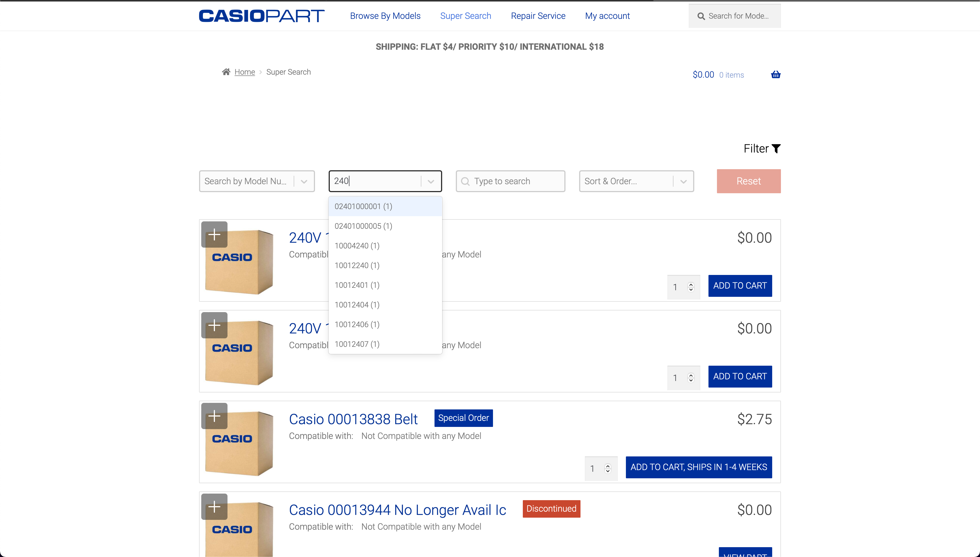Open Search by Model Number dropdown
The width and height of the screenshot is (980, 557).
coord(257,181)
